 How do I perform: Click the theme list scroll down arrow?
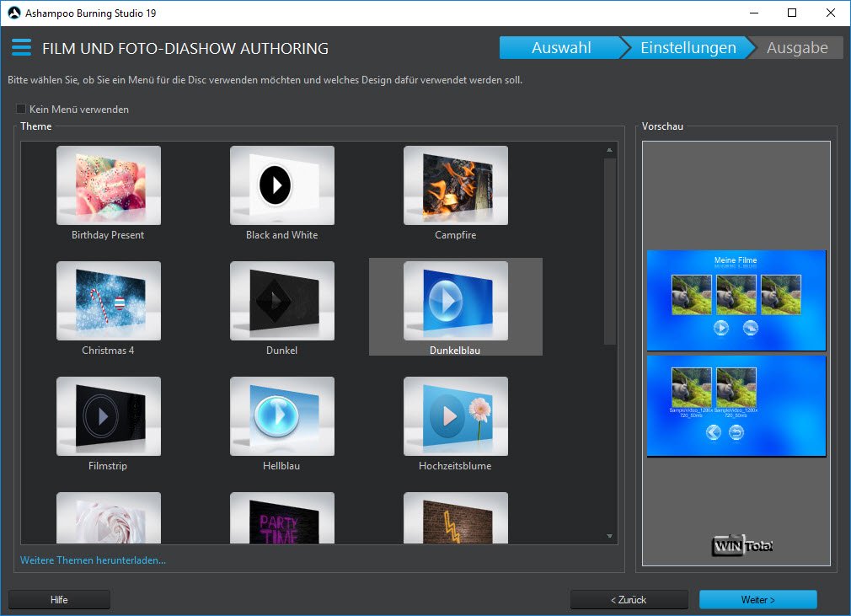(x=609, y=535)
